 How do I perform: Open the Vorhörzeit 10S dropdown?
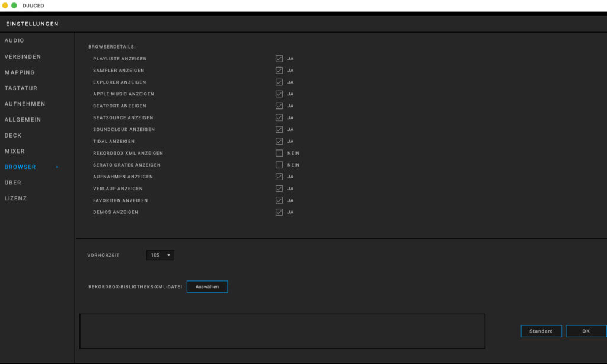[x=160, y=255]
